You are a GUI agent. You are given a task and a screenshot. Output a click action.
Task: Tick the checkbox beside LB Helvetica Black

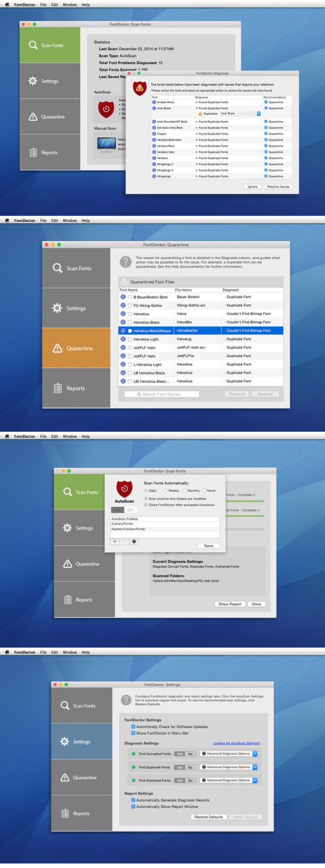[x=130, y=373]
